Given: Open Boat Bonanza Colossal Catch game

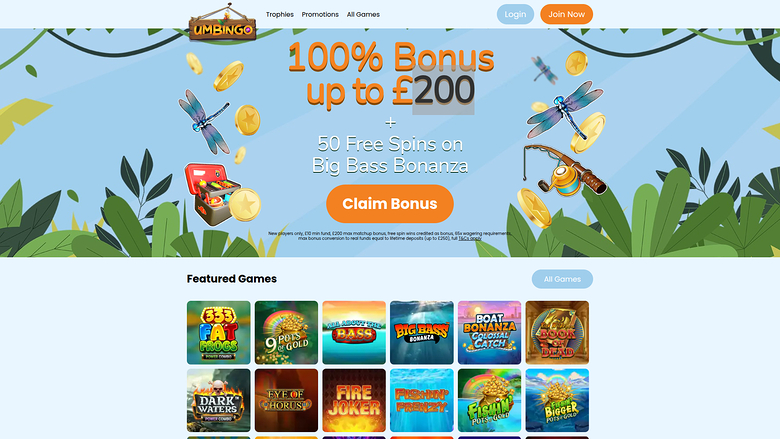Looking at the screenshot, I should [489, 333].
